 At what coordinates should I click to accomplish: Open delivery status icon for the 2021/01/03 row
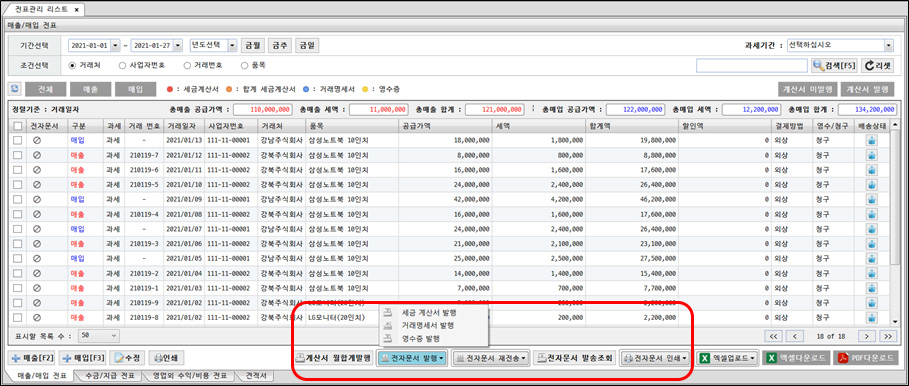point(873,288)
